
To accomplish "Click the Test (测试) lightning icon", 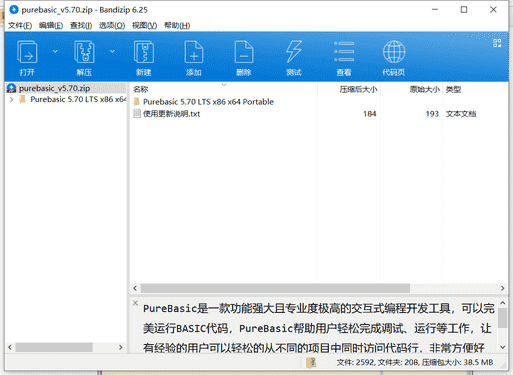I will coord(294,52).
